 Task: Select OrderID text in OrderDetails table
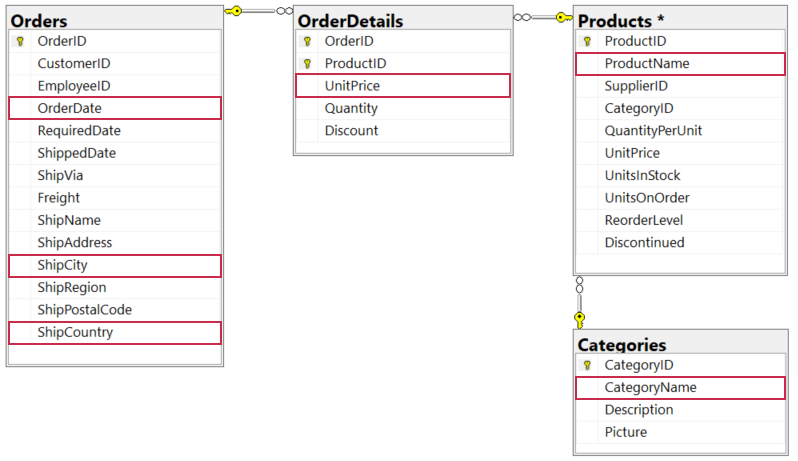(x=349, y=41)
